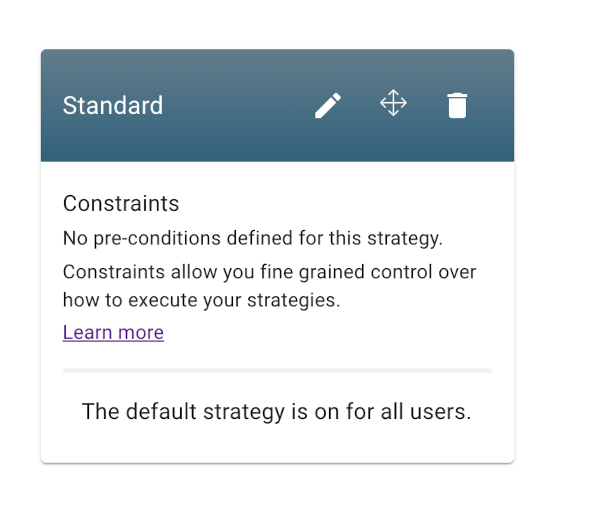Edit the Standard strategy with pencil icon
Image resolution: width=600 pixels, height=526 pixels.
tap(328, 105)
